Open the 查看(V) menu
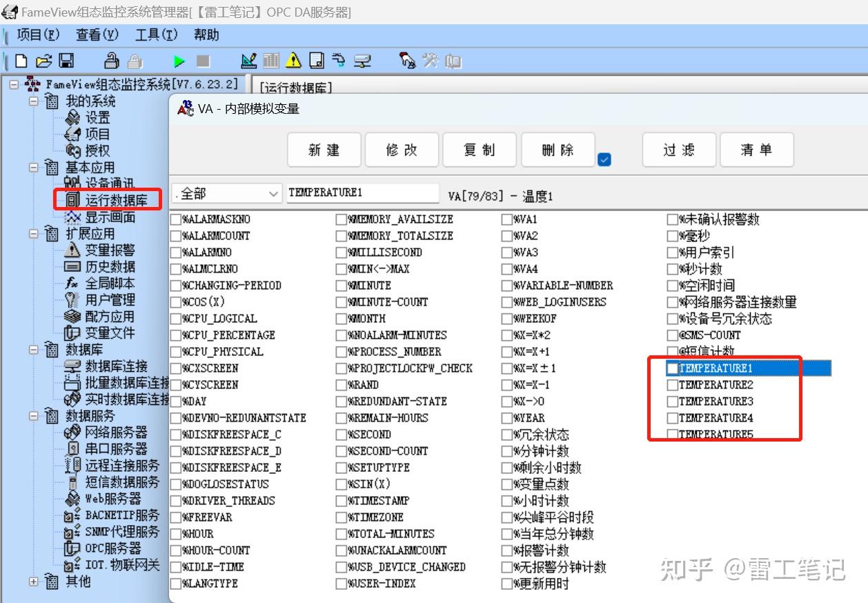868x603 pixels. click(x=97, y=34)
